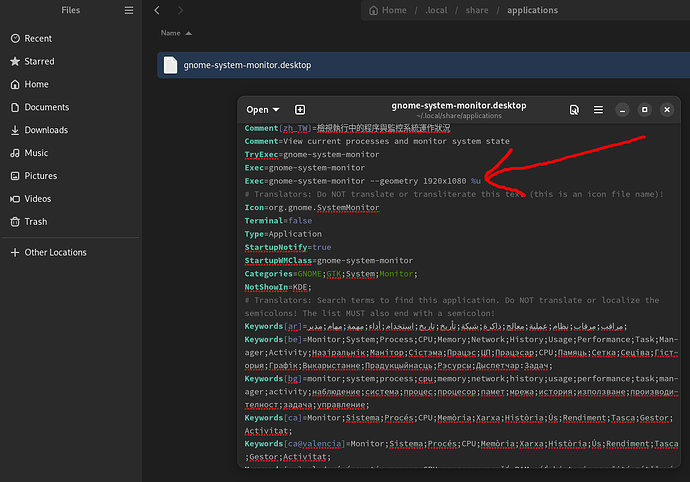The image size is (690, 482).
Task: Go forward in Files navigation
Action: (180, 10)
